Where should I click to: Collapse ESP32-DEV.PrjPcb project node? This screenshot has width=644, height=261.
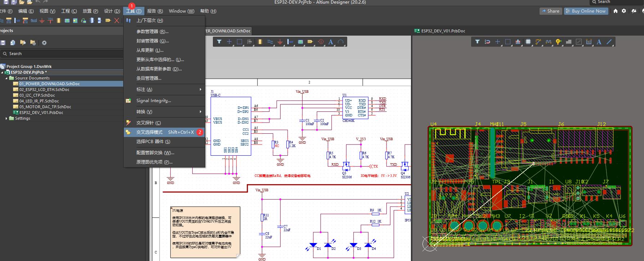[x=2, y=72]
